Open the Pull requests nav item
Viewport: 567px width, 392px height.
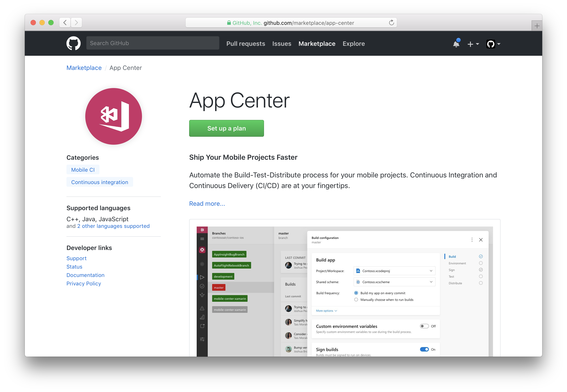pyautogui.click(x=245, y=44)
